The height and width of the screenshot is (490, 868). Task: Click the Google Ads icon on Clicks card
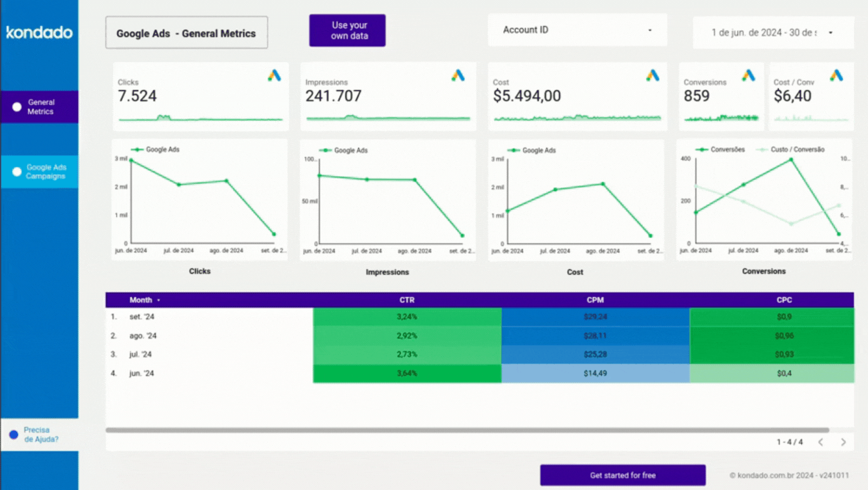click(x=274, y=76)
